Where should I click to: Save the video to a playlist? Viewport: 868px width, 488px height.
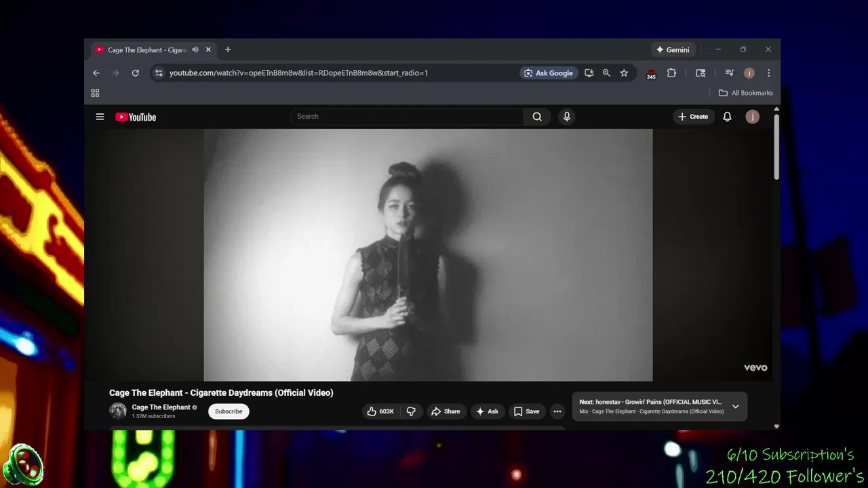[526, 411]
